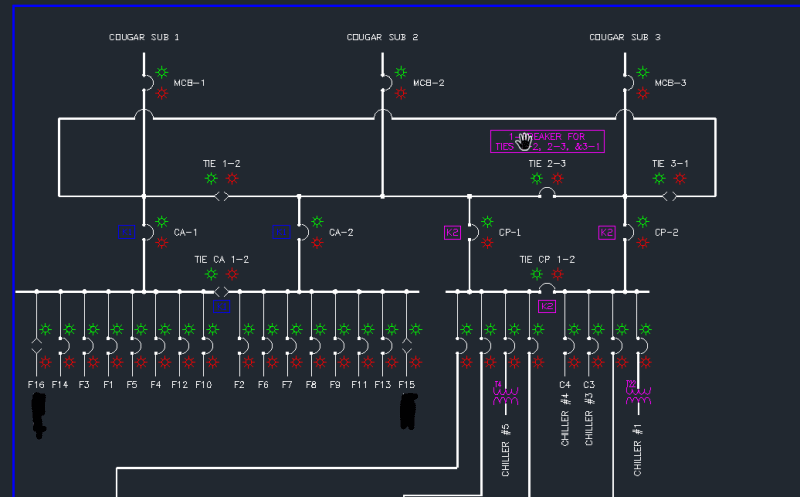Select the magenta T4 transformer symbol
This screenshot has width=800, height=497.
click(x=506, y=394)
